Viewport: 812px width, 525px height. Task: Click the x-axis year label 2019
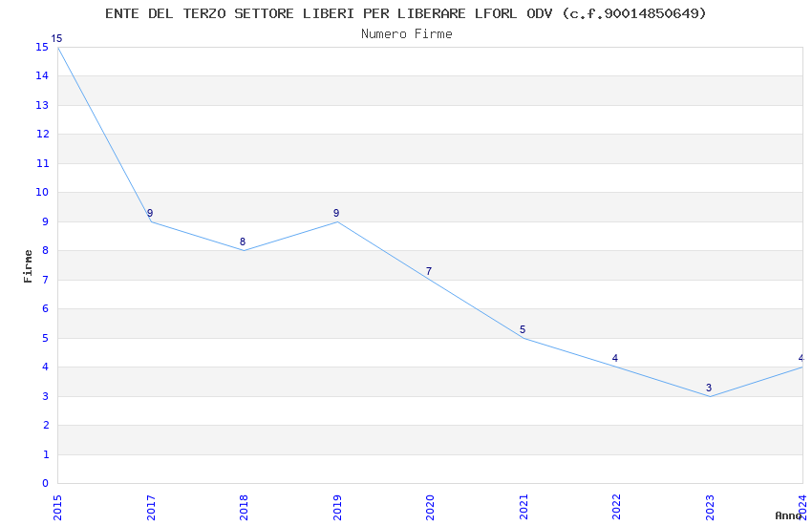point(337,508)
